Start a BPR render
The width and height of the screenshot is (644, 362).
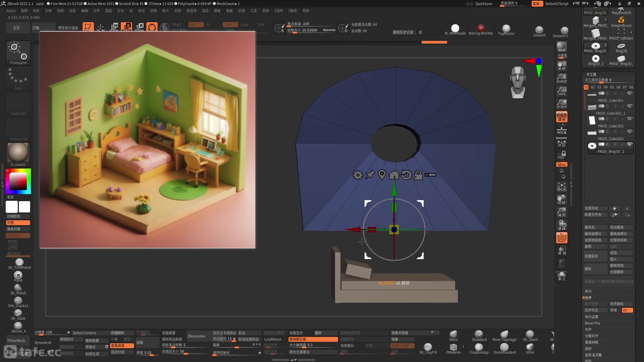561,47
